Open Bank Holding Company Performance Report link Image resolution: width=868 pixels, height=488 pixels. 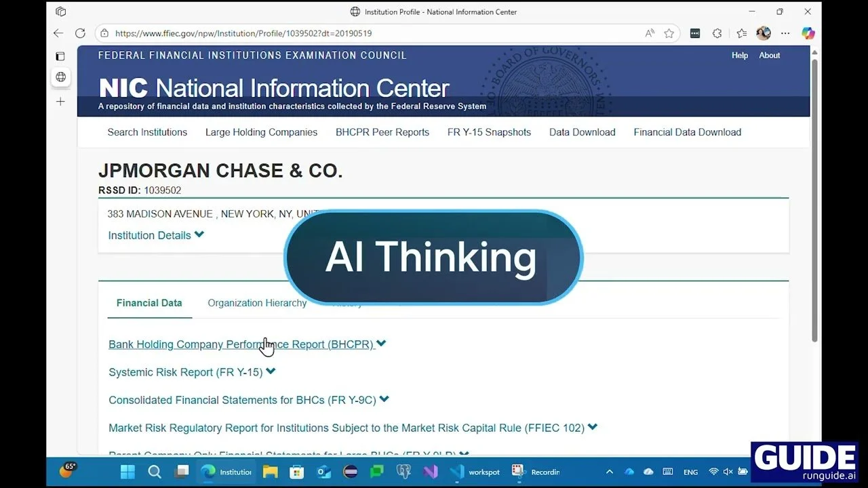(241, 344)
